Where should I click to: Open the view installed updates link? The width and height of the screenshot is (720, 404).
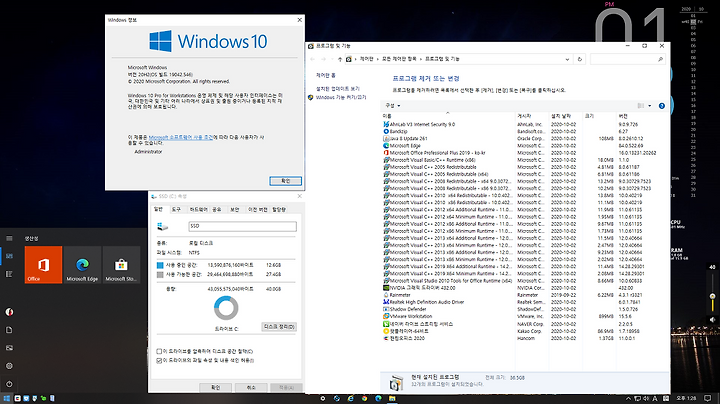pyautogui.click(x=338, y=89)
